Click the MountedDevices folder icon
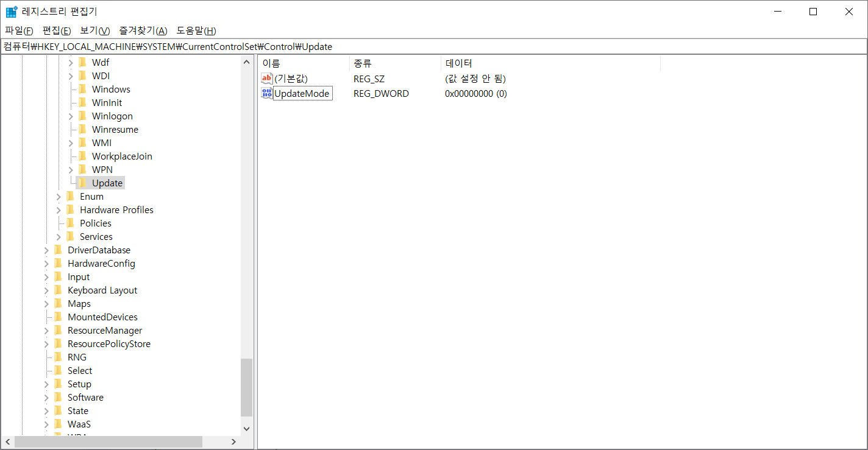 pyautogui.click(x=58, y=317)
